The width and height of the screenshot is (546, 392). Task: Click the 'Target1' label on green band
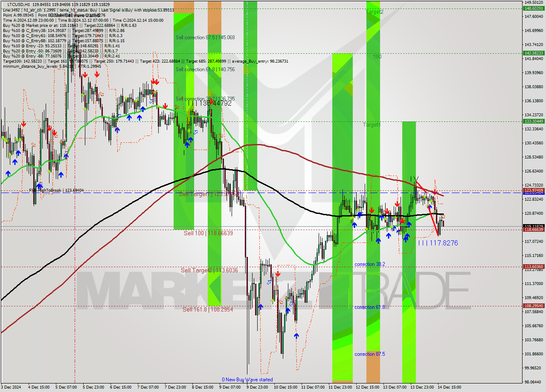(x=372, y=125)
